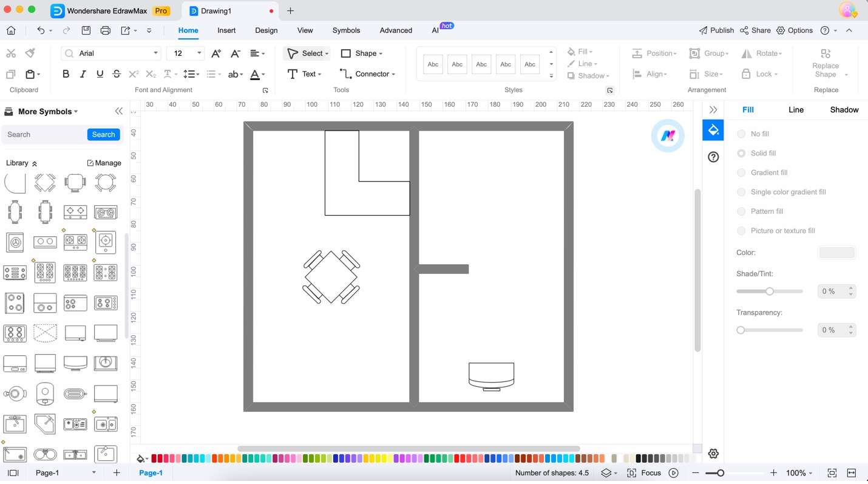868x484 pixels.
Task: Collapse the symbols library panel
Action: [118, 111]
